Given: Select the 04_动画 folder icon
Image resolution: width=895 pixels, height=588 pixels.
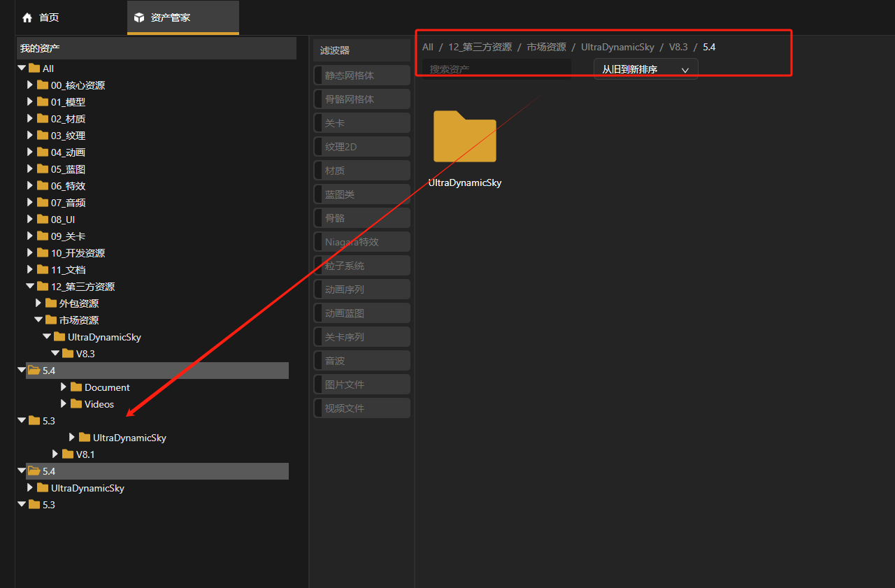Looking at the screenshot, I should click(x=43, y=152).
